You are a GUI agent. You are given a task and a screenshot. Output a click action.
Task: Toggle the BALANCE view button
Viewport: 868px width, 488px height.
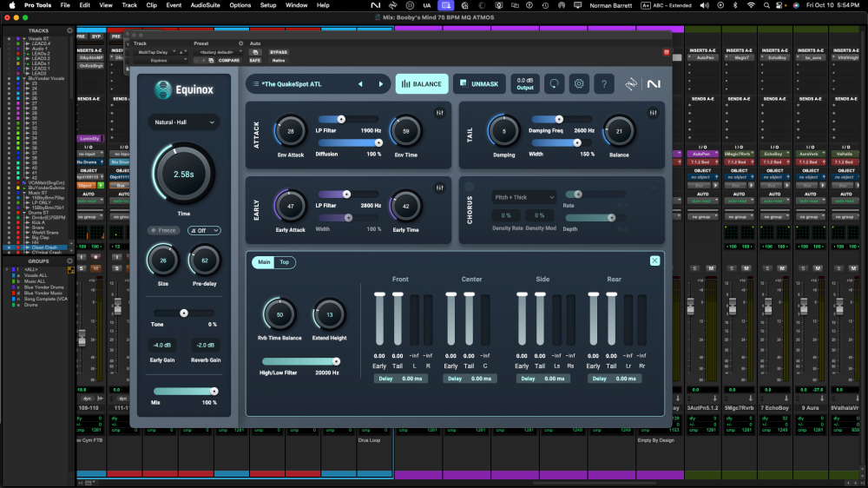tap(422, 84)
